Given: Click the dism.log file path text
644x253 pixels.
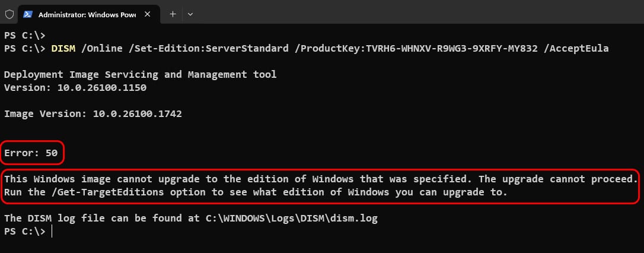Looking at the screenshot, I should click(292, 219).
